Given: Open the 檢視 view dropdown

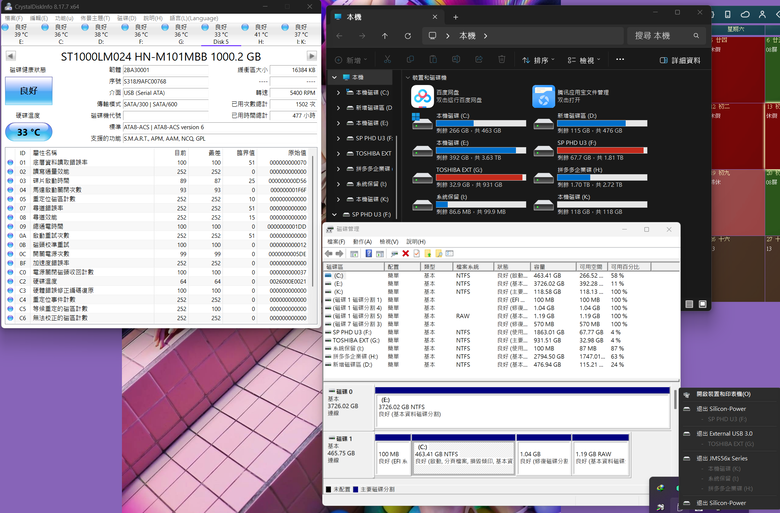Looking at the screenshot, I should [584, 60].
